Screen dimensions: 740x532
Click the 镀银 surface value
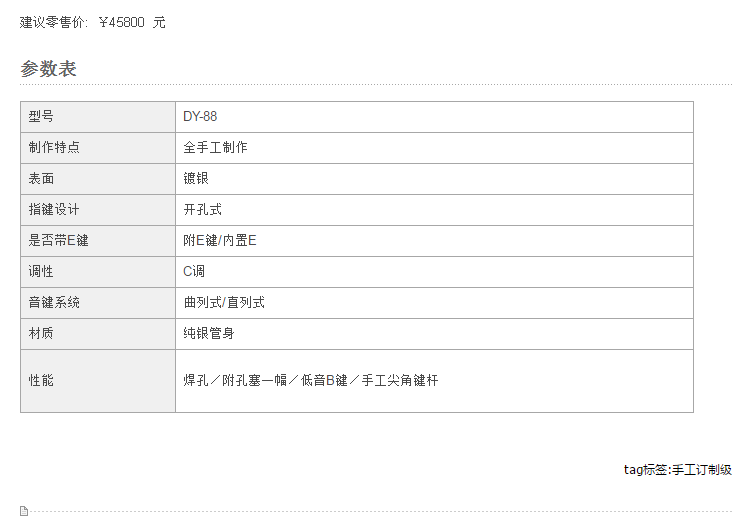[196, 178]
